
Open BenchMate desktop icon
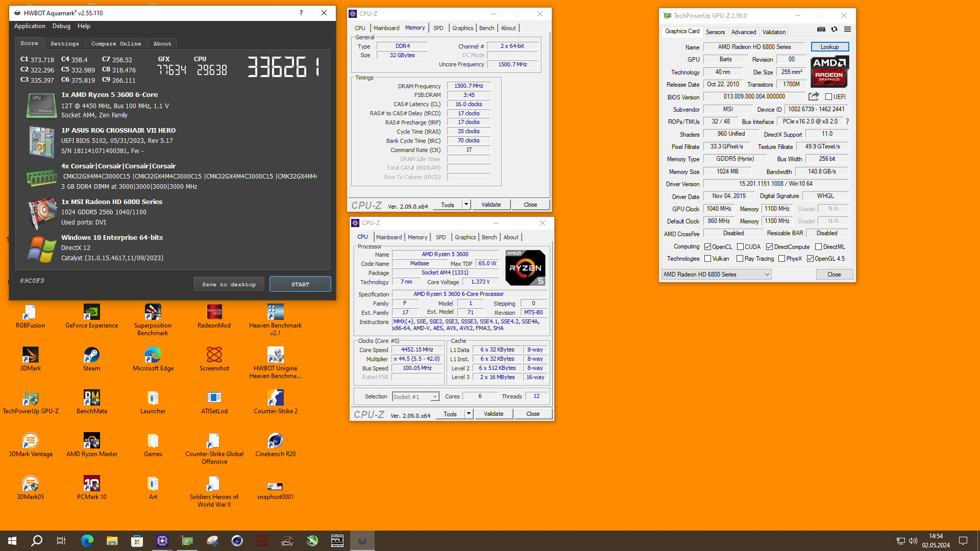click(92, 402)
